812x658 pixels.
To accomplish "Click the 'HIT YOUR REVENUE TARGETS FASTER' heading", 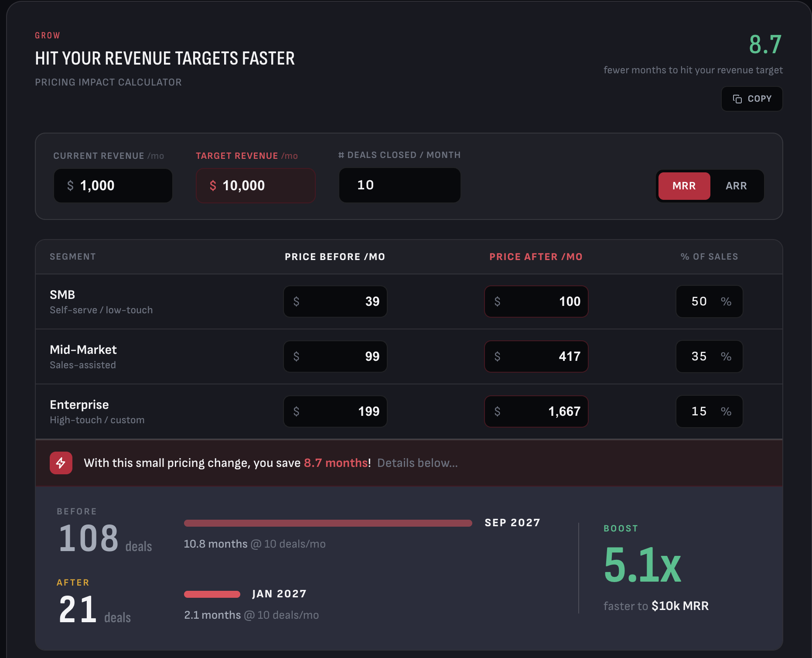I will point(165,58).
